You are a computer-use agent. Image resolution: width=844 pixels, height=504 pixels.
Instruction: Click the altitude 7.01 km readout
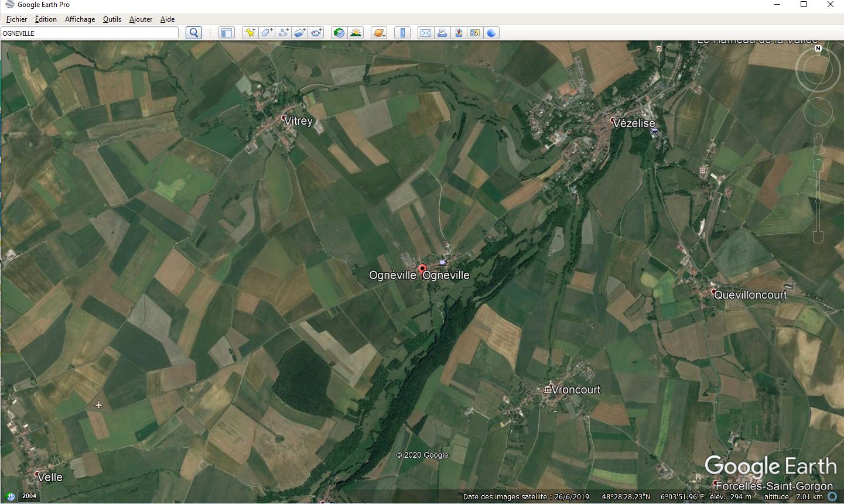point(794,496)
